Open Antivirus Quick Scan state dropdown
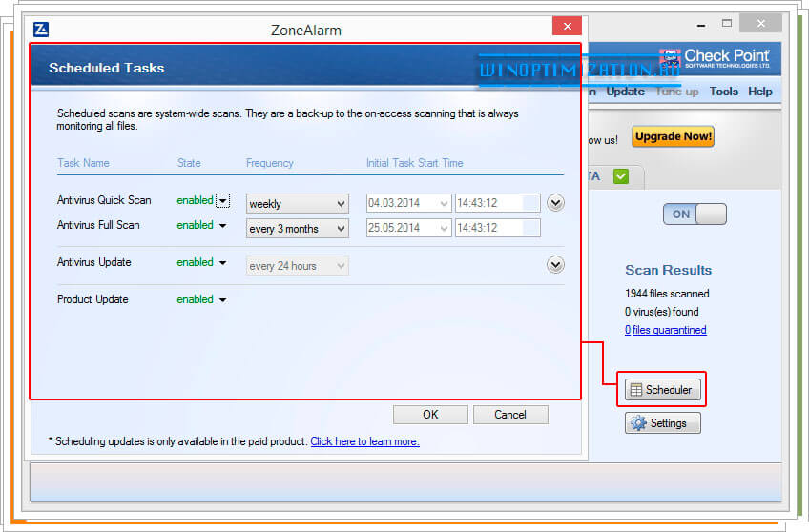 coord(222,201)
